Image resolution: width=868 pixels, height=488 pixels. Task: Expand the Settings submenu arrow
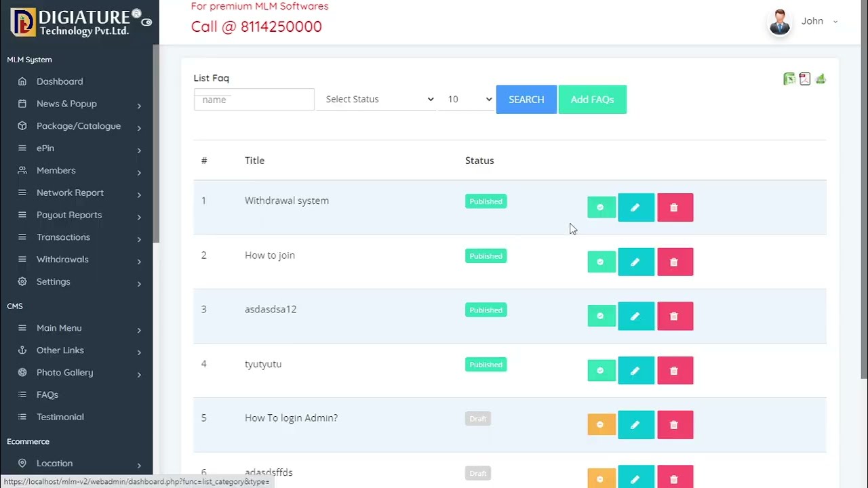point(139,284)
